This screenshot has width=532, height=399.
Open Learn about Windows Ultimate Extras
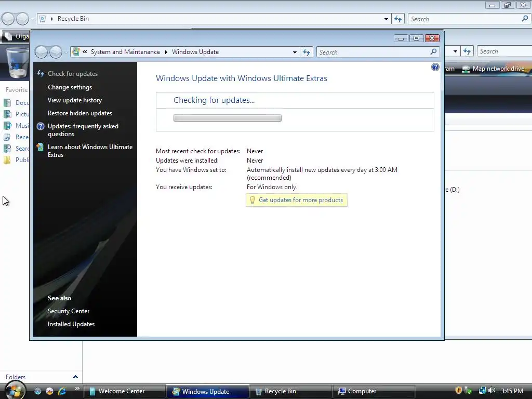[90, 151]
